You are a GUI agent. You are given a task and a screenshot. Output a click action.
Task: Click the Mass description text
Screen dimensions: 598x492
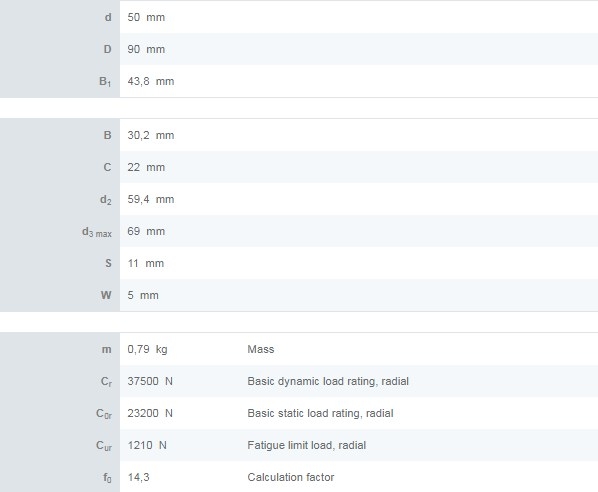(x=261, y=349)
